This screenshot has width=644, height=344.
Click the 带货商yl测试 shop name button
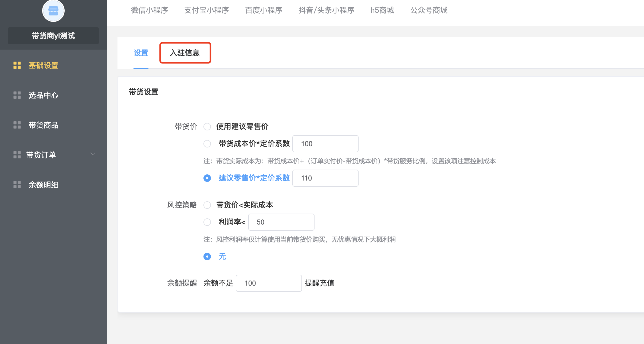coord(53,36)
